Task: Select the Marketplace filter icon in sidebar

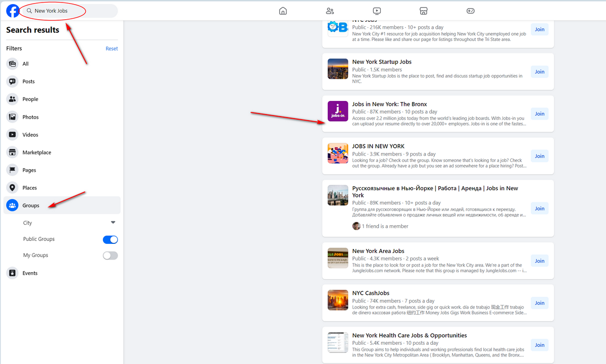Action: click(x=12, y=152)
